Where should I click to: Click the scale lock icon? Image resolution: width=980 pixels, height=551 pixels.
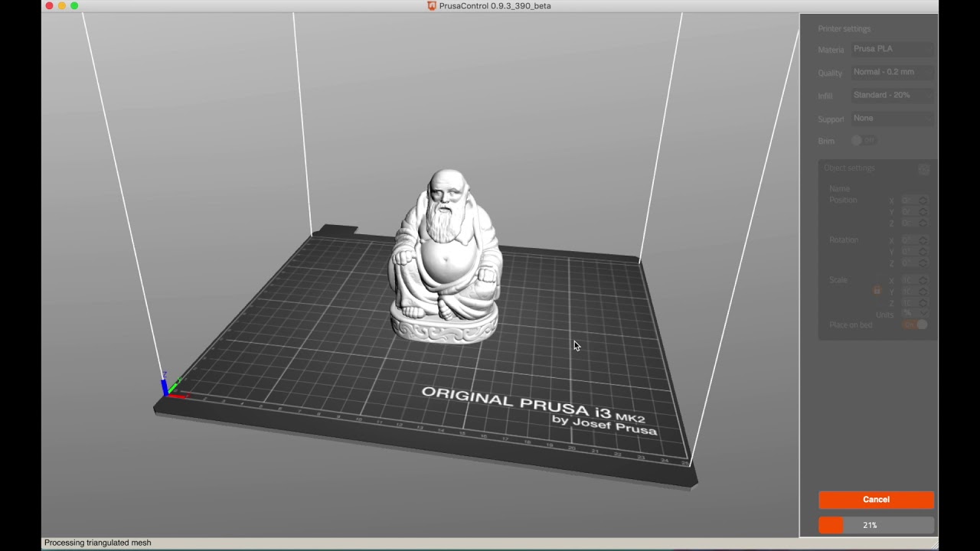tap(877, 291)
